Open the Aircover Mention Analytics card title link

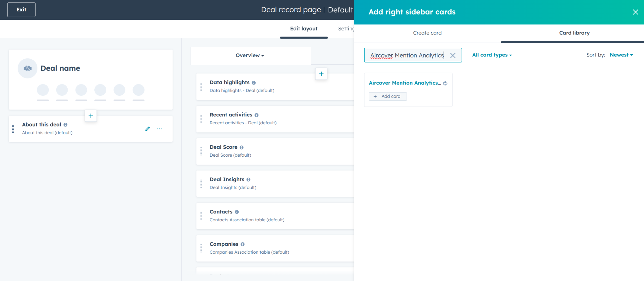click(405, 83)
